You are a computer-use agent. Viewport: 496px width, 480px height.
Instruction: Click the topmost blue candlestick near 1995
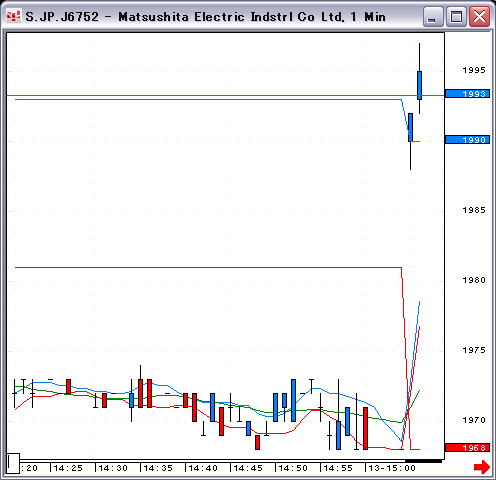pos(419,85)
